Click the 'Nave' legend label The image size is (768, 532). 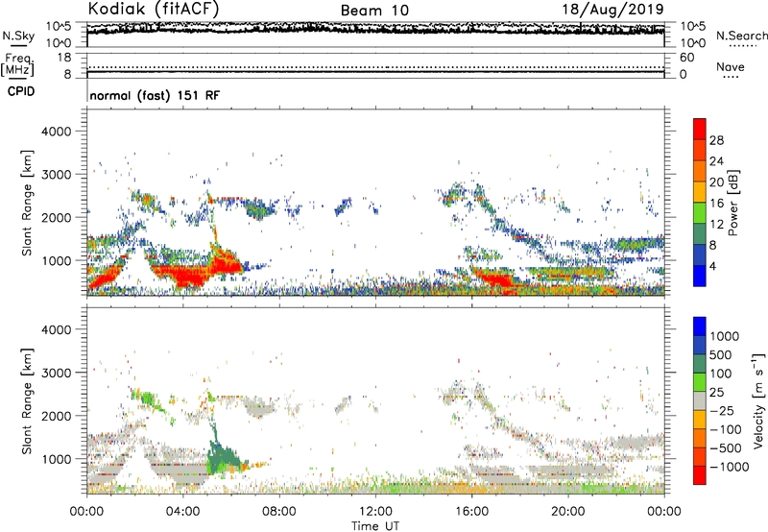click(x=731, y=66)
